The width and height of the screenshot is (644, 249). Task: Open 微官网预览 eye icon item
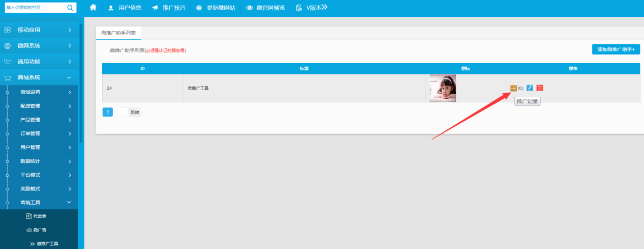tap(265, 8)
